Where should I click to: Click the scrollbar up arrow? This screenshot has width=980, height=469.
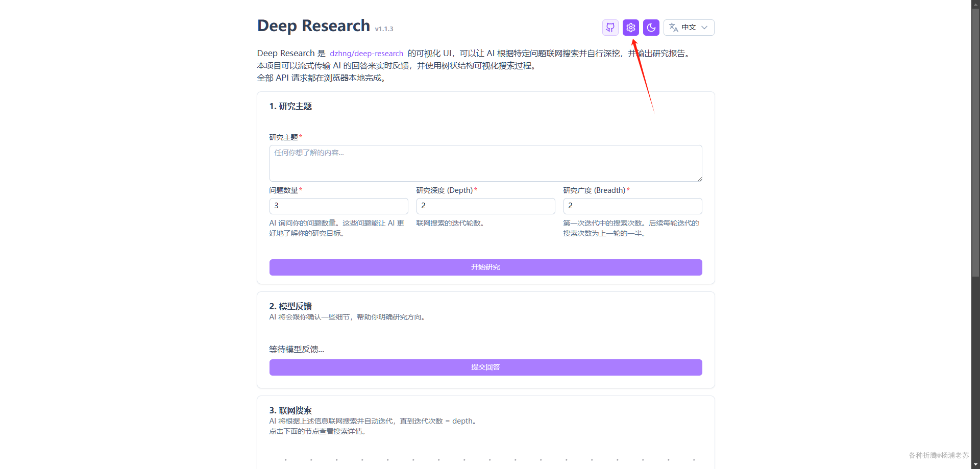tap(975, 4)
